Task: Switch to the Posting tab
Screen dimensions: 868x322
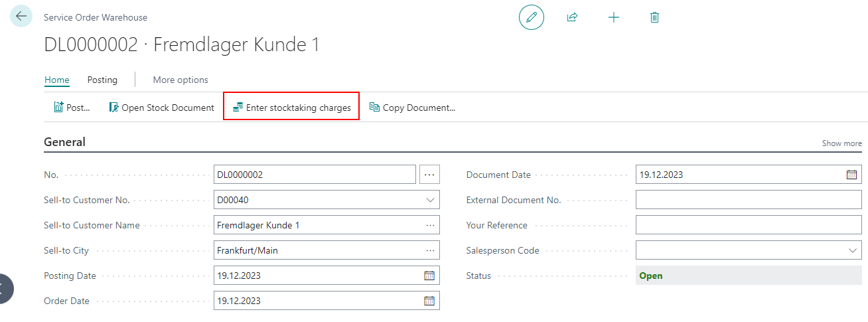Action: (x=102, y=80)
